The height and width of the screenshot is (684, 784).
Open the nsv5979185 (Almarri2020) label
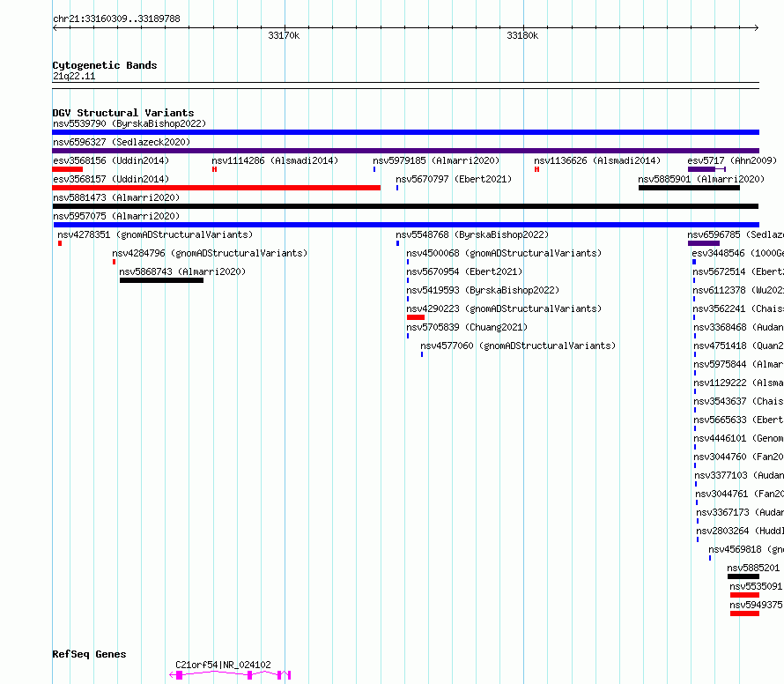click(436, 160)
